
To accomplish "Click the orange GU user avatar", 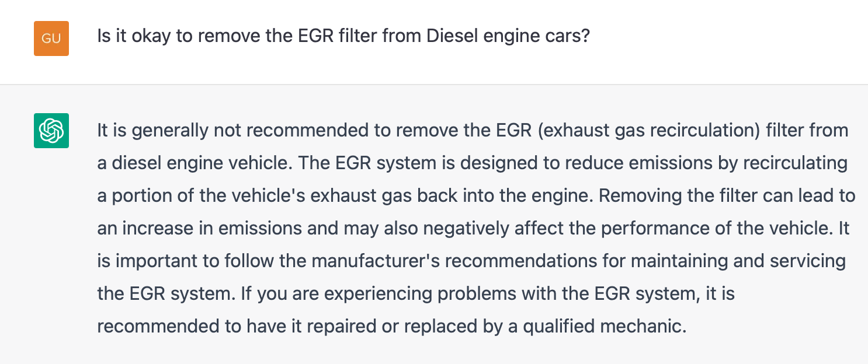I will point(51,38).
